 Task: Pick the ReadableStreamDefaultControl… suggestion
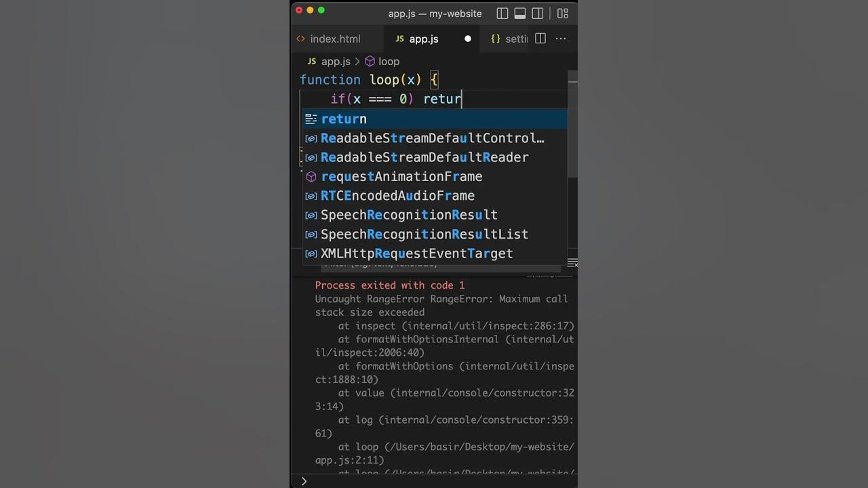click(x=435, y=138)
